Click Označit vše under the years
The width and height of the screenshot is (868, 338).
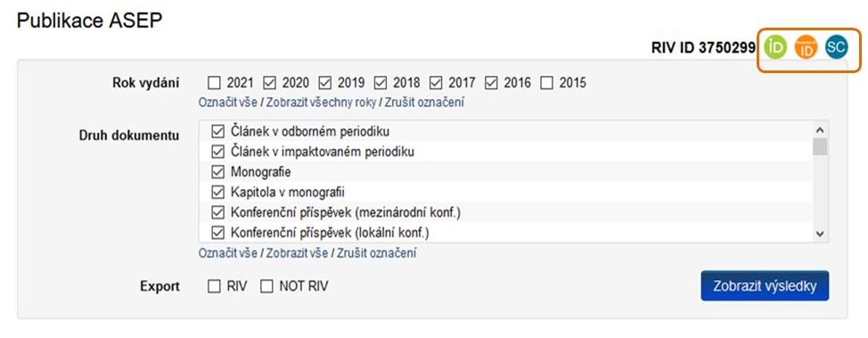point(228,103)
